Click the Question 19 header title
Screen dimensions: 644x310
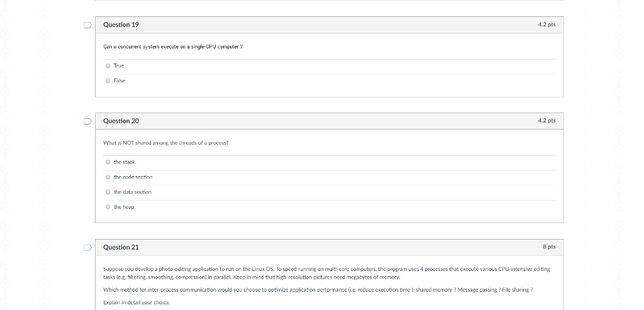(x=121, y=25)
